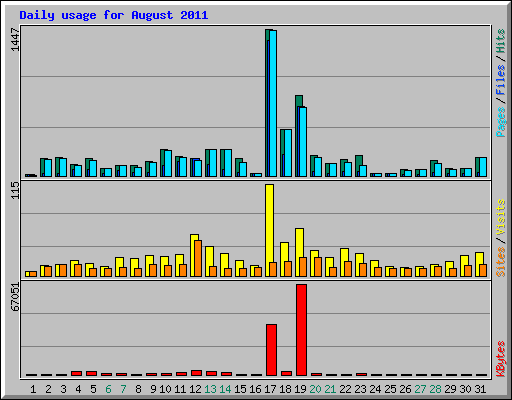Select day 1 on the x-axis
512x400 pixels.
[x=33, y=389]
